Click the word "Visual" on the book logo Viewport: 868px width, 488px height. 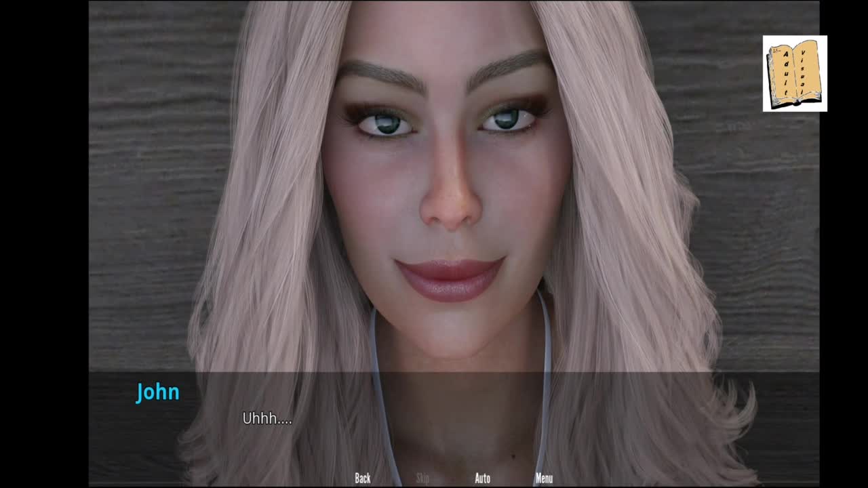point(804,72)
